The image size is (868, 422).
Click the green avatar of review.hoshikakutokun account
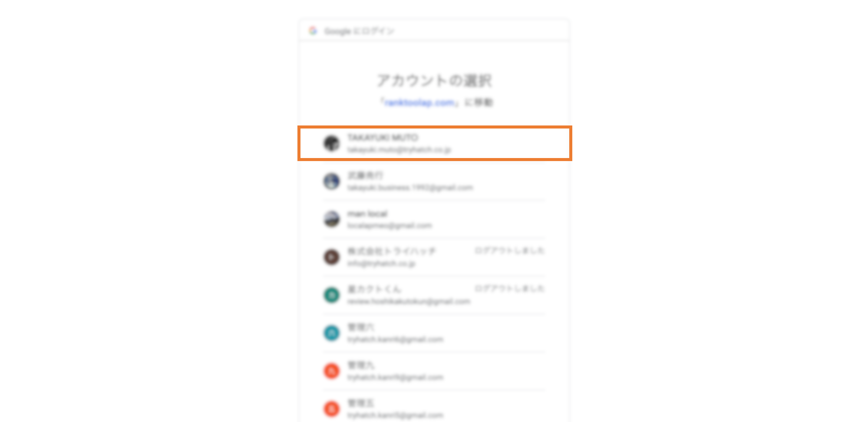click(332, 295)
